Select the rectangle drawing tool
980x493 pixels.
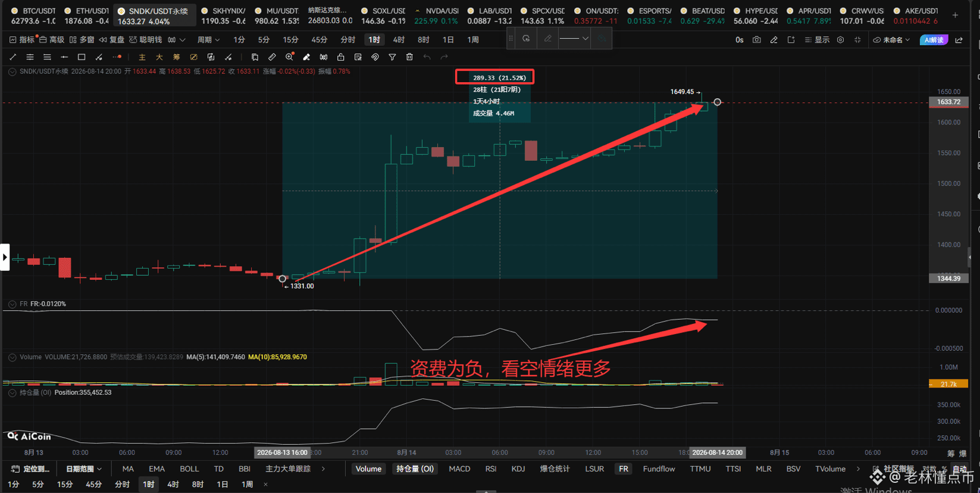82,57
